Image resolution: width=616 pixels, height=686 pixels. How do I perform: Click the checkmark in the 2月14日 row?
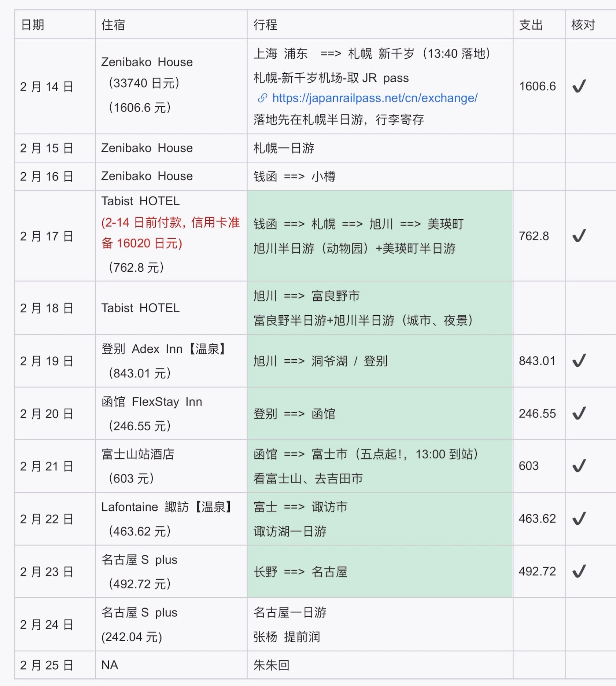[579, 87]
